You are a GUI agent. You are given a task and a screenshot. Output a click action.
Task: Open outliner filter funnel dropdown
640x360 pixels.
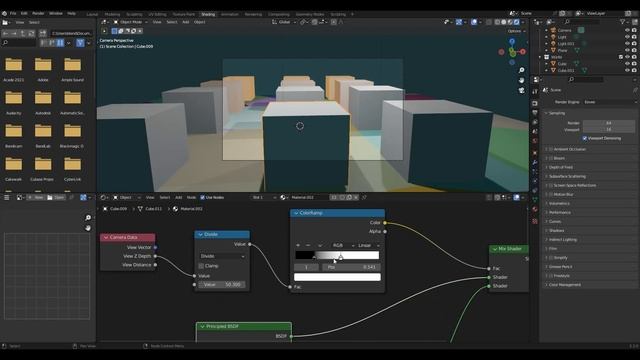624,22
